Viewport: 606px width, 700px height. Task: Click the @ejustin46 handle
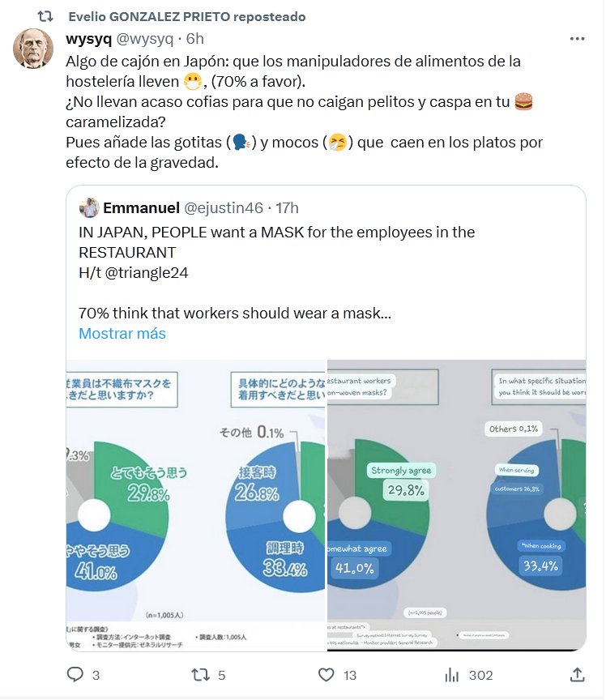[x=224, y=208]
